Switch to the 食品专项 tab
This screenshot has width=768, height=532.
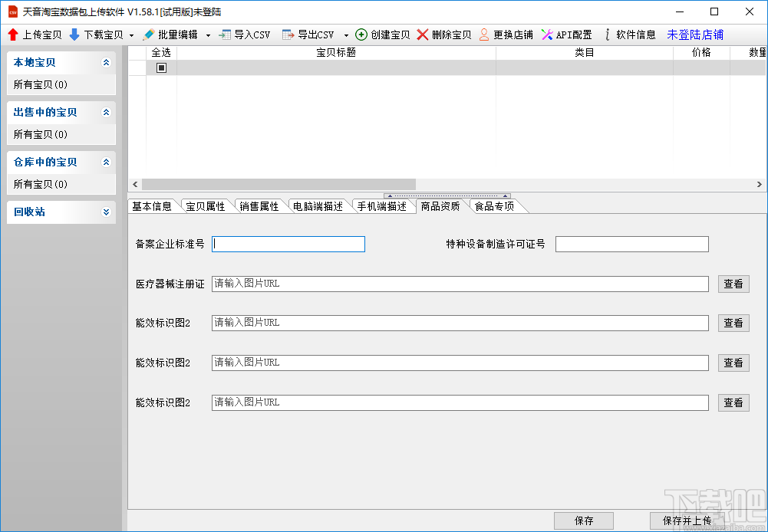click(495, 206)
